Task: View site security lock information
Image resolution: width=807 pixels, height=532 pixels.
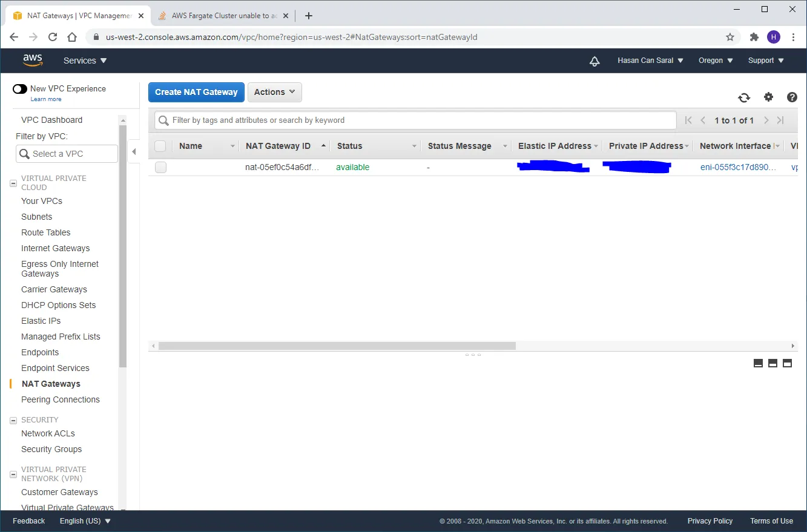Action: (96, 37)
